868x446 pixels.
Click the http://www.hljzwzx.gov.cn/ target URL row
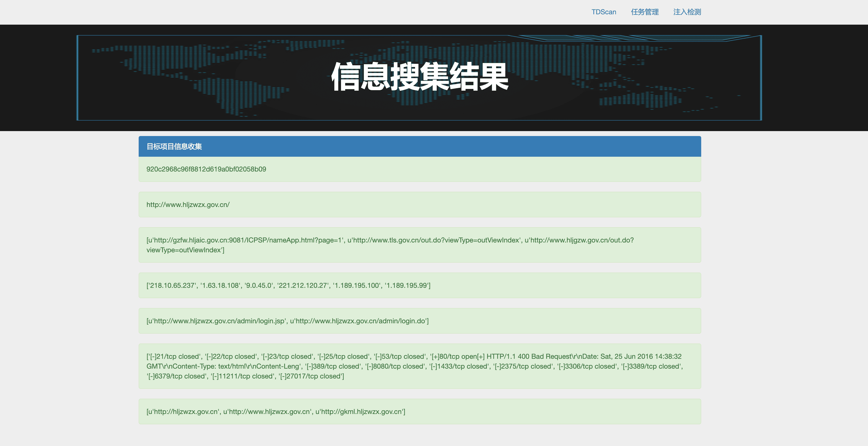click(x=188, y=205)
